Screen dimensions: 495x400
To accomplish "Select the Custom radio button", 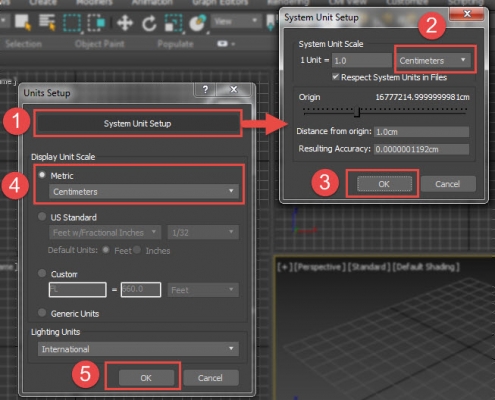I will (x=42, y=273).
